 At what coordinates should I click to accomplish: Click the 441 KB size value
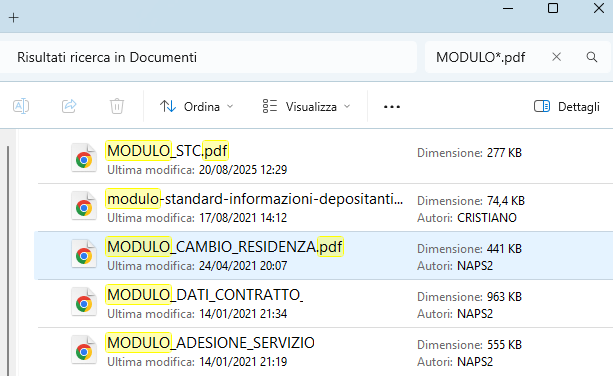click(x=504, y=249)
